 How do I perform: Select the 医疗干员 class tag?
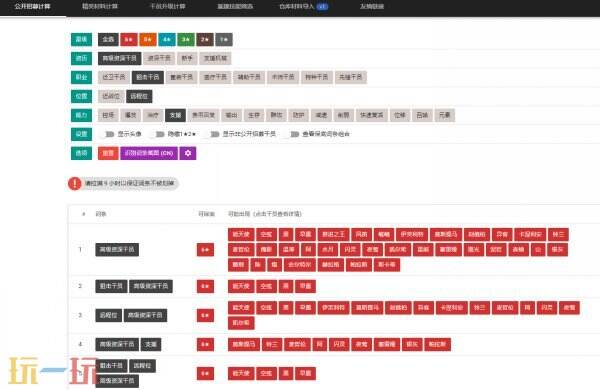(x=215, y=77)
